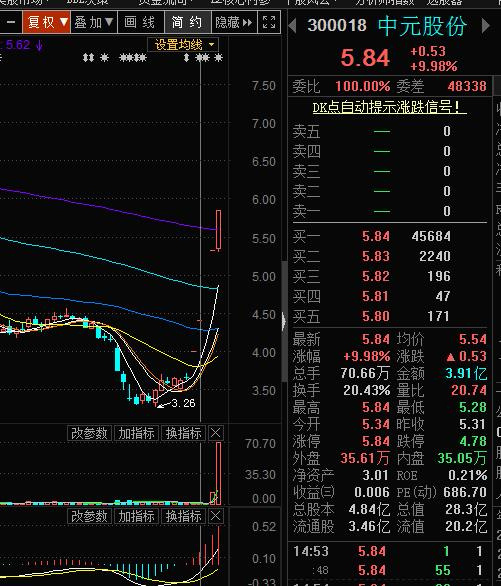Click the purple down arrow near 5.62
The height and width of the screenshot is (586, 501).
(x=39, y=46)
